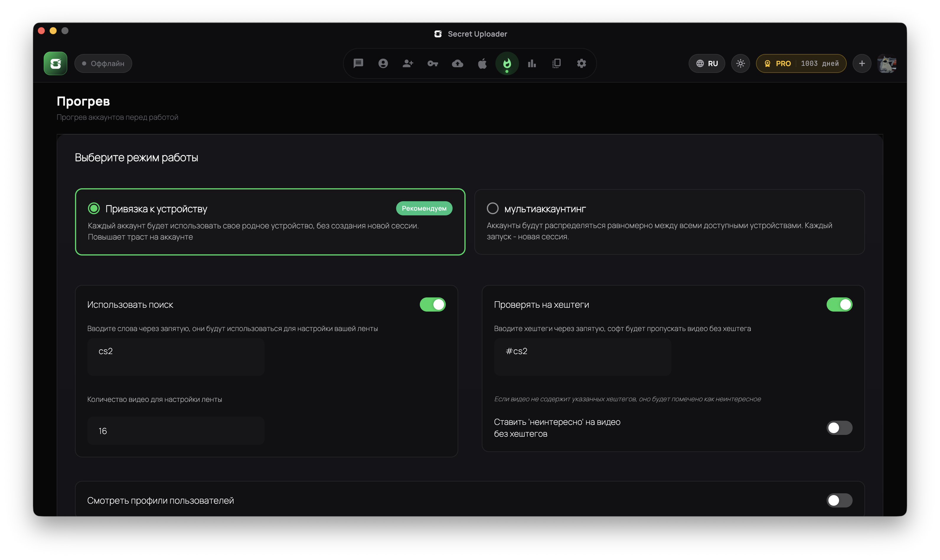The width and height of the screenshot is (940, 560).
Task: Select the мультиаккаунтинг radio option
Action: 492,208
